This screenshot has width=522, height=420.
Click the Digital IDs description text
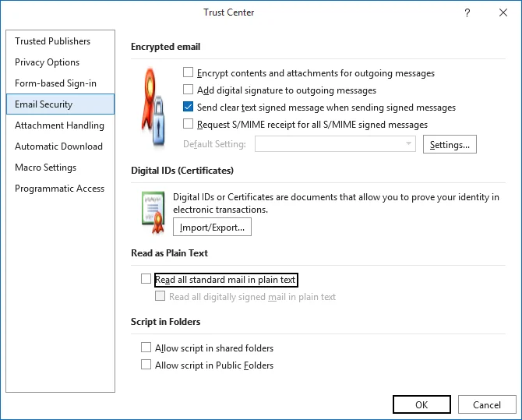coord(336,203)
